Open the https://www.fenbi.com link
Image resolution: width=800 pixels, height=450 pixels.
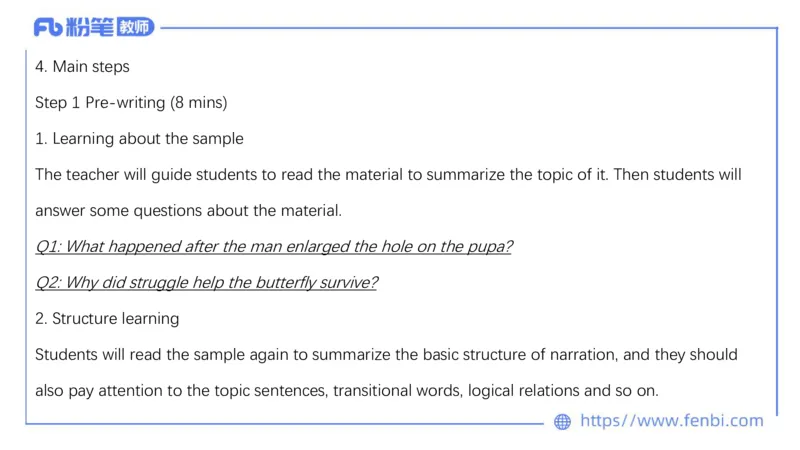(671, 421)
